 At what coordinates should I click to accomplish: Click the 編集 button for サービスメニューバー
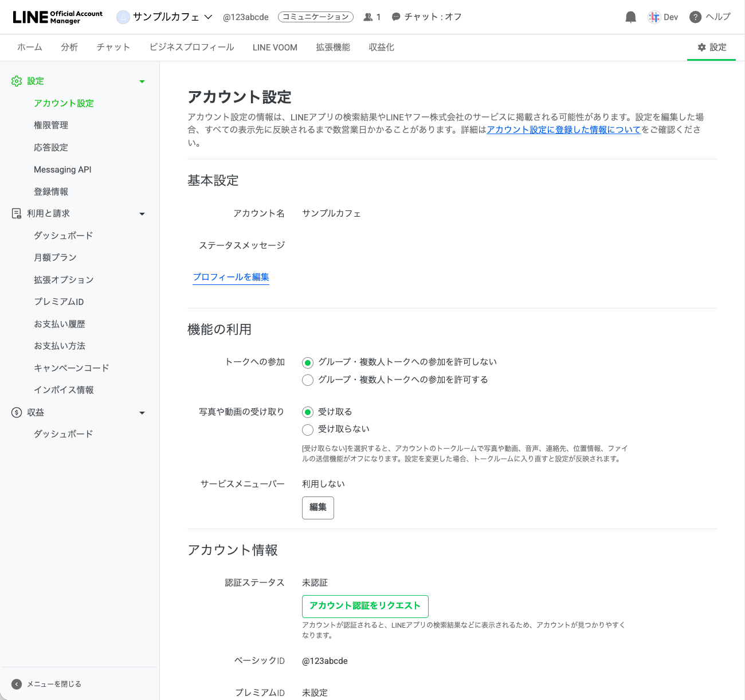click(318, 507)
